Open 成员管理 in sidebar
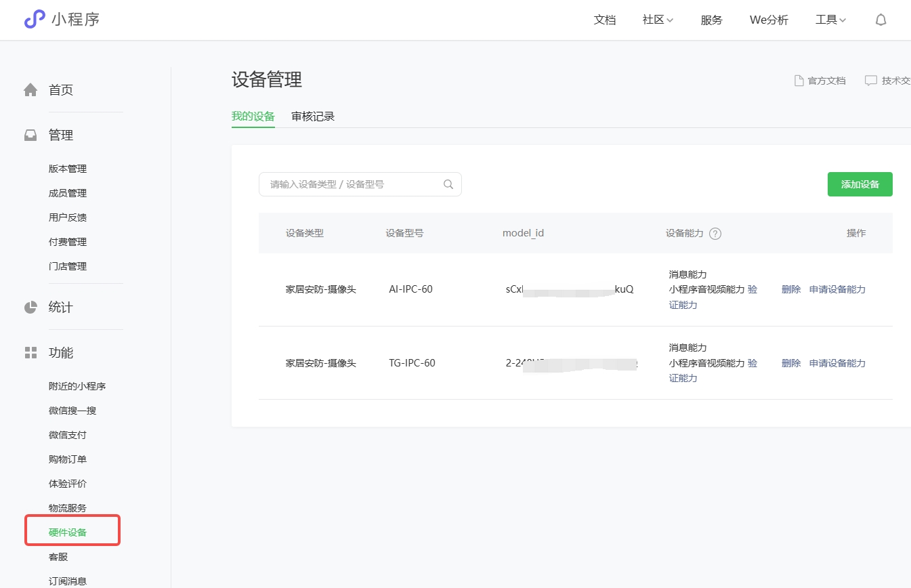The image size is (911, 588). coord(68,193)
